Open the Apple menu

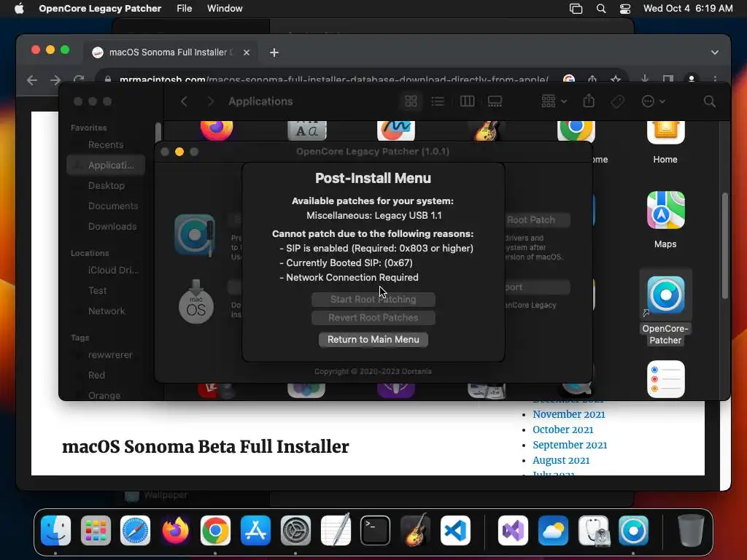tap(19, 9)
